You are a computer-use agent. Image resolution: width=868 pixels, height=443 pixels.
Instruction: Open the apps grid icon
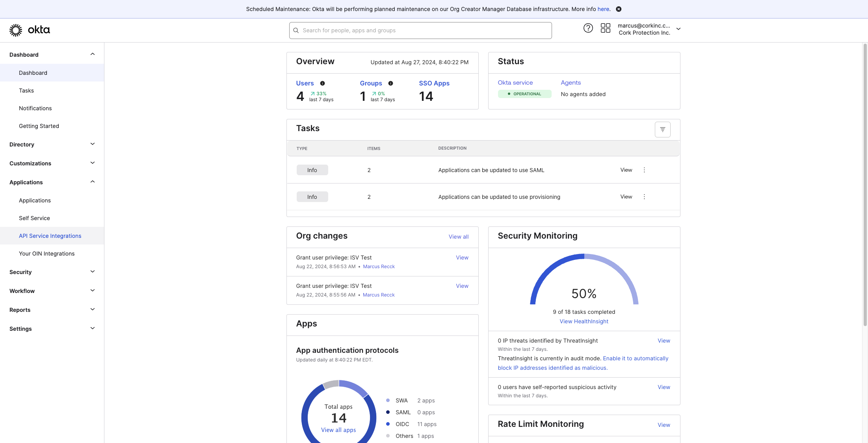click(605, 28)
